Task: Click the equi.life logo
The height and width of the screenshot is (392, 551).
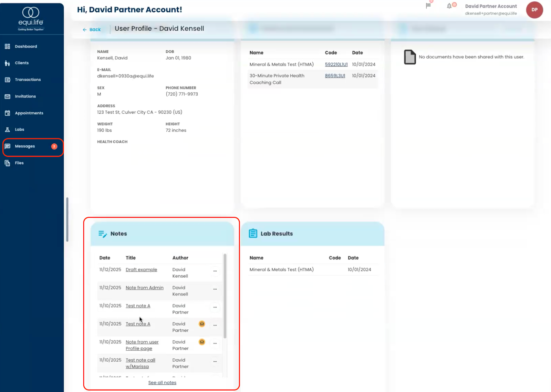Action: click(31, 19)
